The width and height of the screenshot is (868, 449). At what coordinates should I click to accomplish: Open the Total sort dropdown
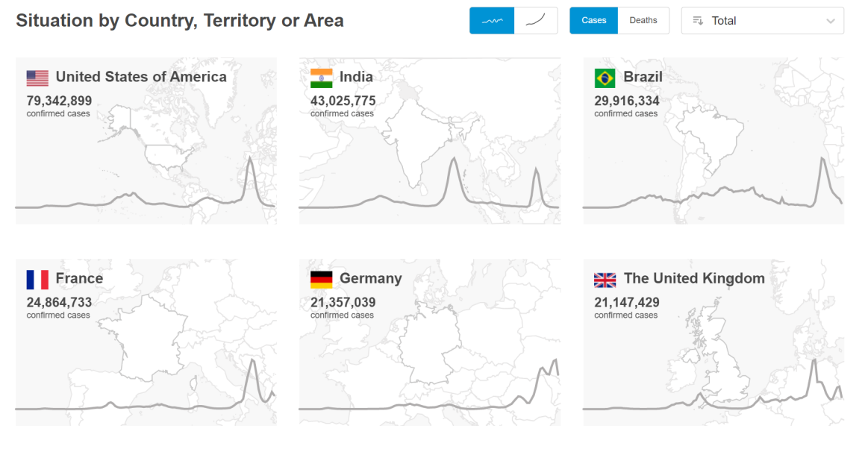(x=762, y=21)
